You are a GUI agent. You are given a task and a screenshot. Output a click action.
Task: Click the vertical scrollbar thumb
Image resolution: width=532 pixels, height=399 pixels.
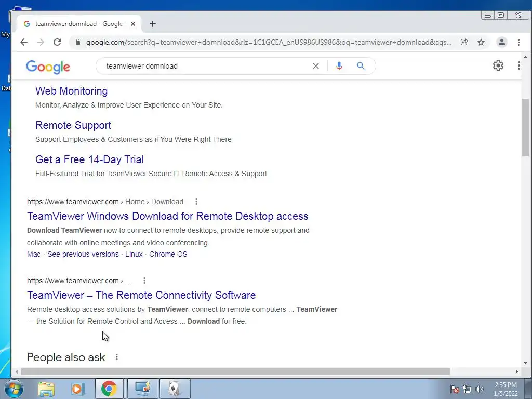525,127
